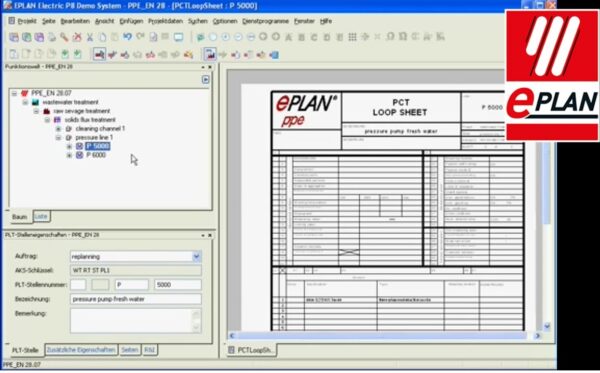This screenshot has width=600, height=373.
Task: Open the Dienstprogramme menu
Action: point(265,21)
